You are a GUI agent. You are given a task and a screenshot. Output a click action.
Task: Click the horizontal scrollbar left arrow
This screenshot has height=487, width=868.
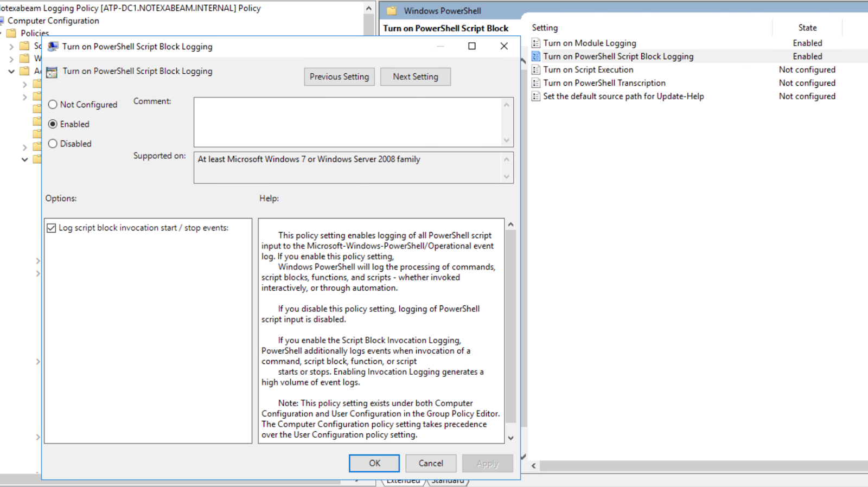[534, 466]
